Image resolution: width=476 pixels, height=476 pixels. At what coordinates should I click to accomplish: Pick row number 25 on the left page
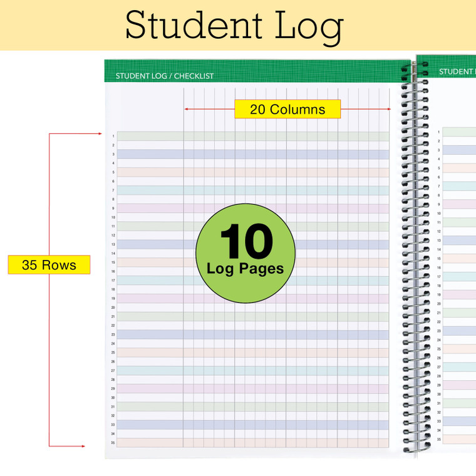tap(113, 353)
